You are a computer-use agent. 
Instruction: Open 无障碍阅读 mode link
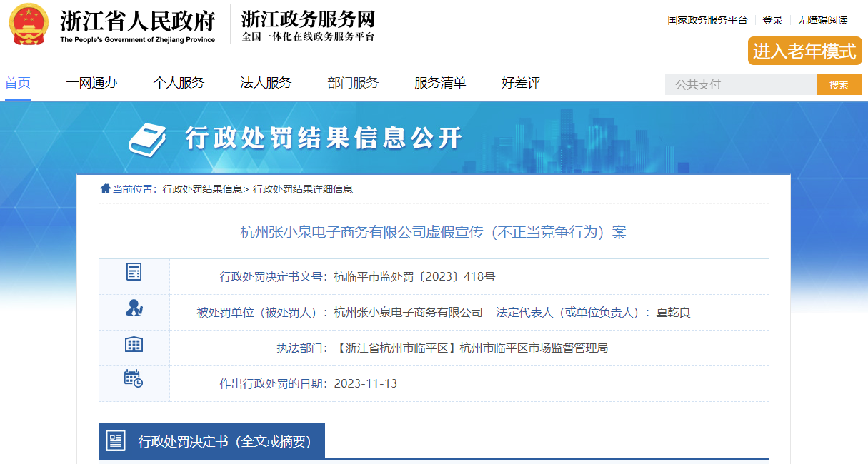[822, 20]
